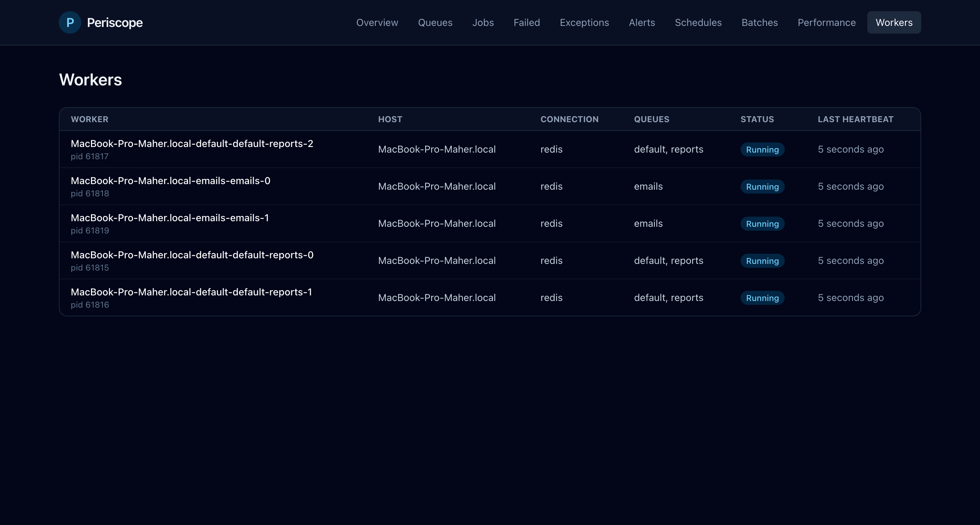Click heartbeat time in reports-2 row
Image resolution: width=980 pixels, height=525 pixels.
pyautogui.click(x=850, y=149)
